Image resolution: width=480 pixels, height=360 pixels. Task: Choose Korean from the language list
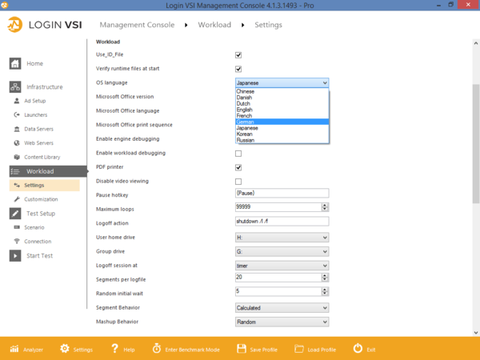coord(282,134)
